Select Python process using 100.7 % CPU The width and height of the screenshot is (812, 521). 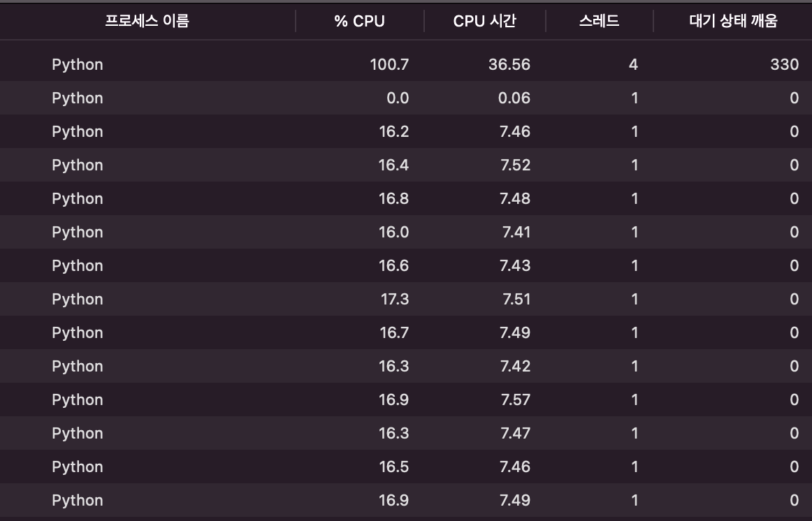(406, 64)
